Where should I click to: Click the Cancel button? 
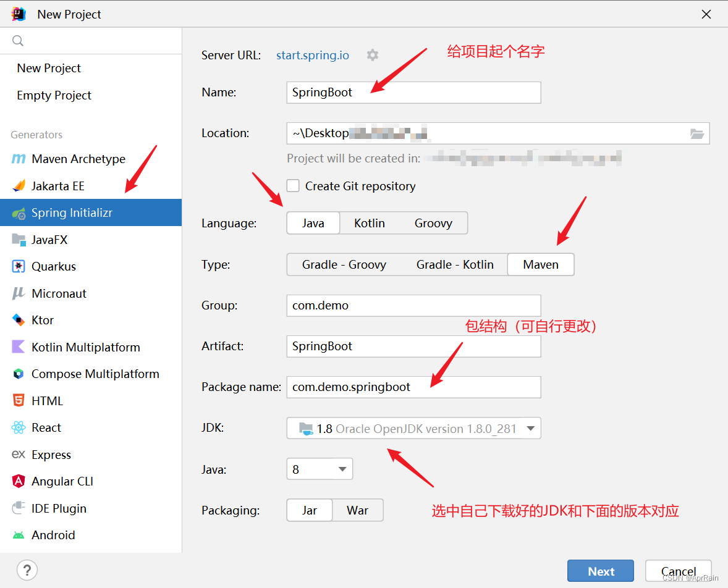(679, 571)
